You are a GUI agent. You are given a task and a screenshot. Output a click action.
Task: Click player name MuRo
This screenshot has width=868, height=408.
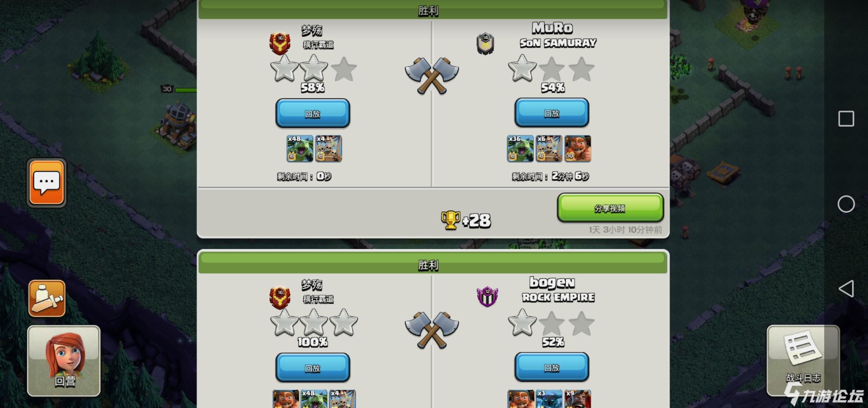pos(552,28)
